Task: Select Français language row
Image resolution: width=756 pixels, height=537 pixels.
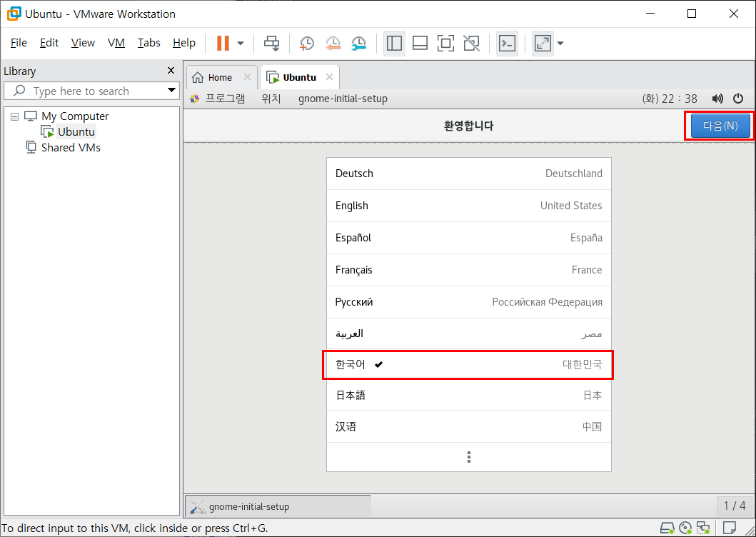Action: pyautogui.click(x=468, y=270)
